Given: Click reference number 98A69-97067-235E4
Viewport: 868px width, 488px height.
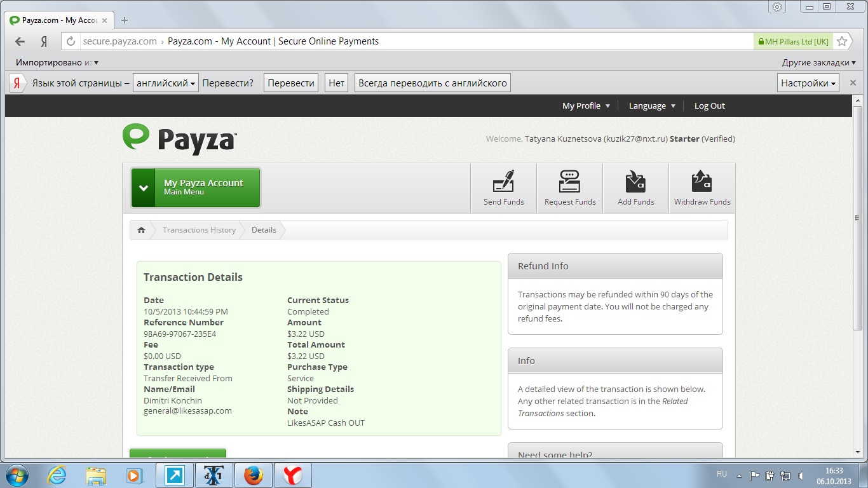Looking at the screenshot, I should 180,334.
